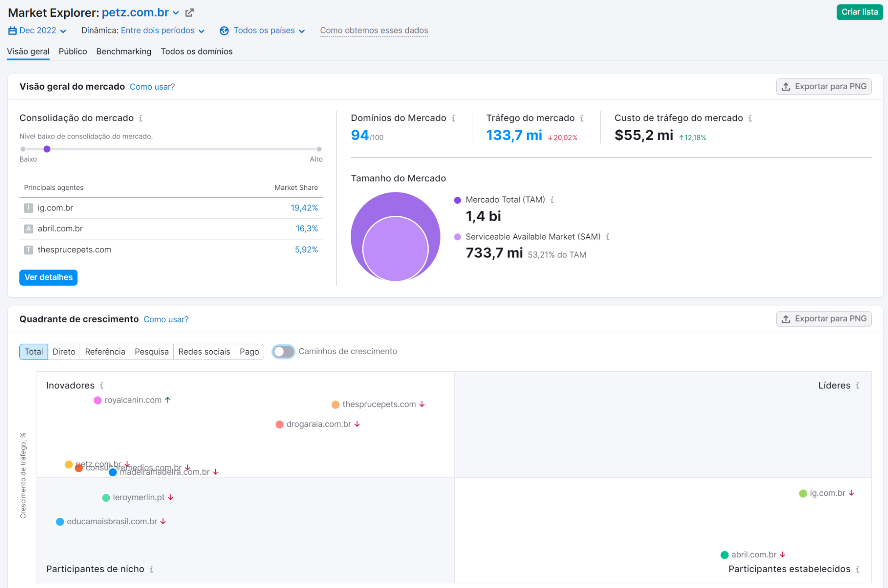The width and height of the screenshot is (888, 588).
Task: Click madeiramadeira.com.br blue dot in quadrant
Action: pyautogui.click(x=113, y=472)
